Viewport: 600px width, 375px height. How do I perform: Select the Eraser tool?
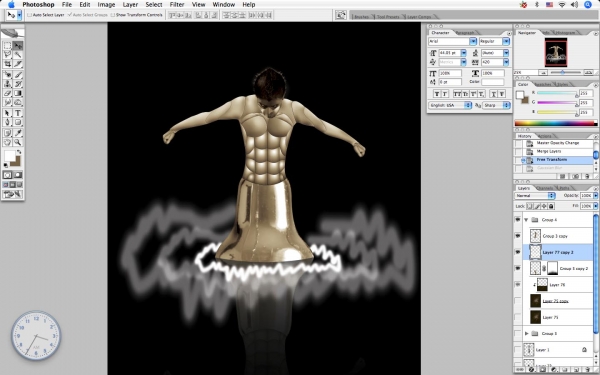coord(7,93)
